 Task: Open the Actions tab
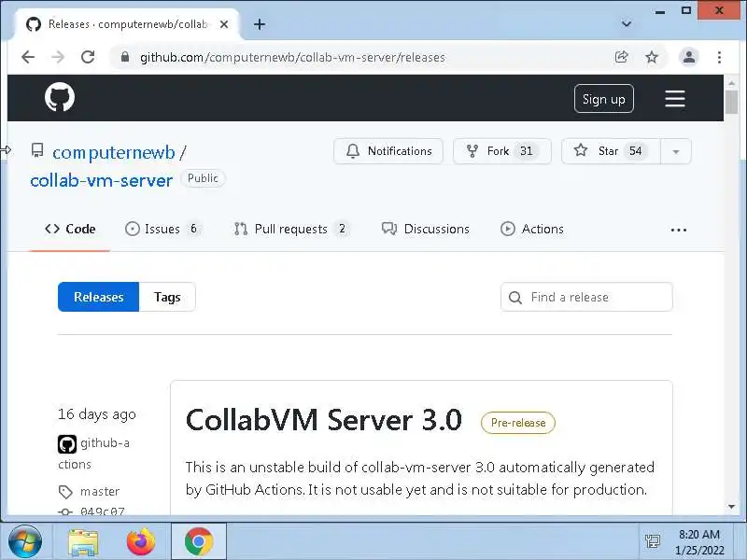click(532, 229)
